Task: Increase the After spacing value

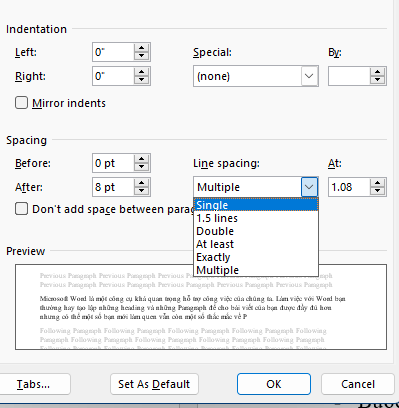Action: (142, 183)
